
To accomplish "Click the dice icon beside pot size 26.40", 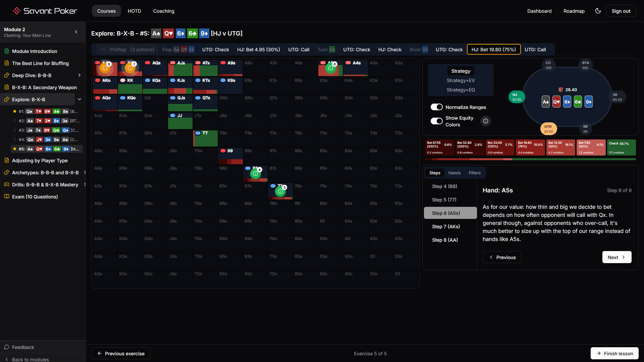I will pyautogui.click(x=561, y=89).
